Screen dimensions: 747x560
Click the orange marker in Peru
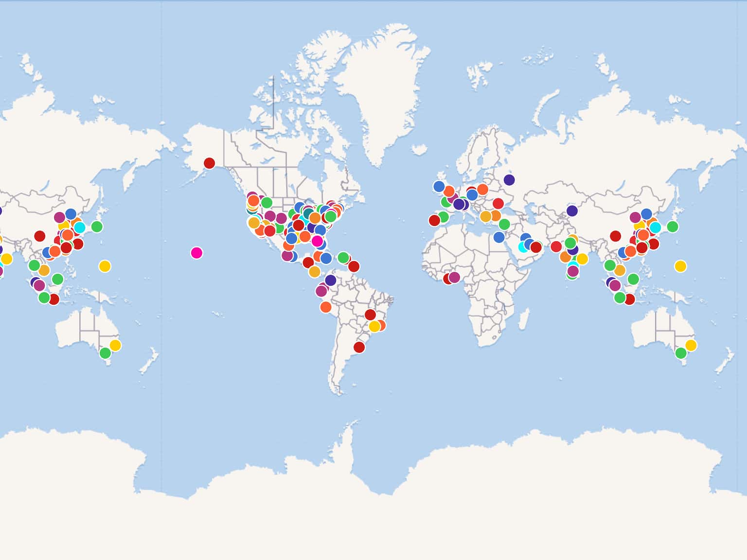[326, 307]
